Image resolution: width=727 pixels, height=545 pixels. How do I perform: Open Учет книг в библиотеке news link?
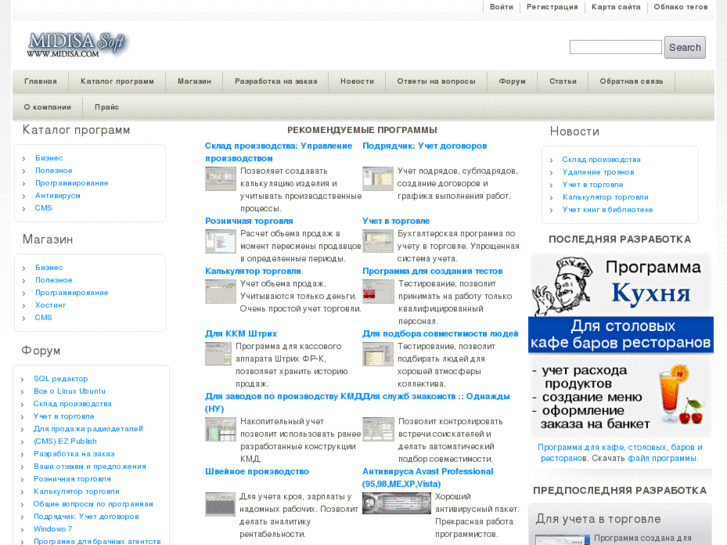(607, 210)
